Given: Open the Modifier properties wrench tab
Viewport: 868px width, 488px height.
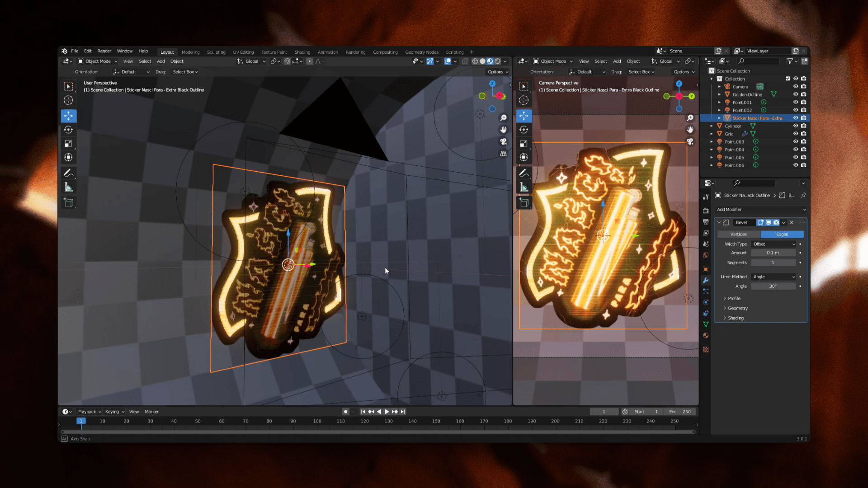Looking at the screenshot, I should [x=706, y=280].
